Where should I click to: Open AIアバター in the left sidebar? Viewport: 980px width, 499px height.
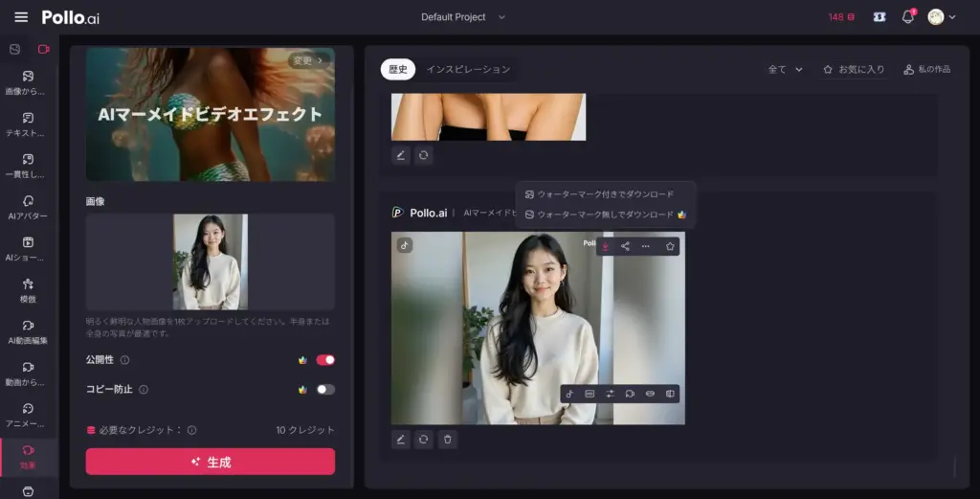[28, 207]
